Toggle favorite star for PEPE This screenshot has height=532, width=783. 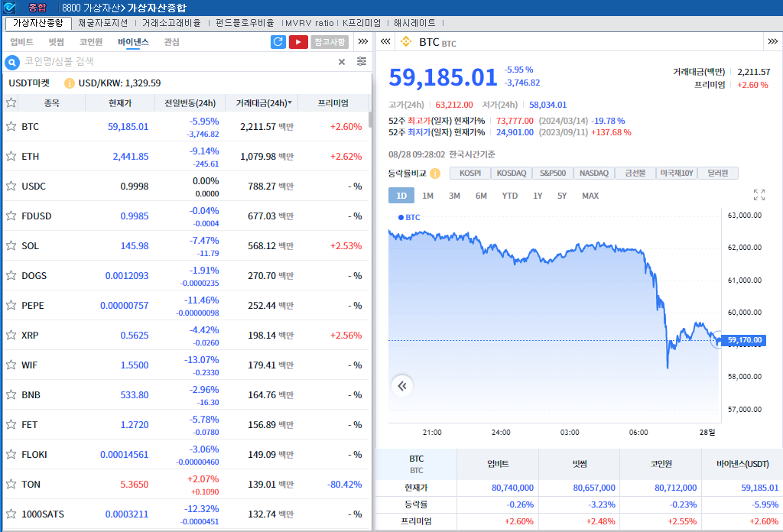[x=11, y=305]
